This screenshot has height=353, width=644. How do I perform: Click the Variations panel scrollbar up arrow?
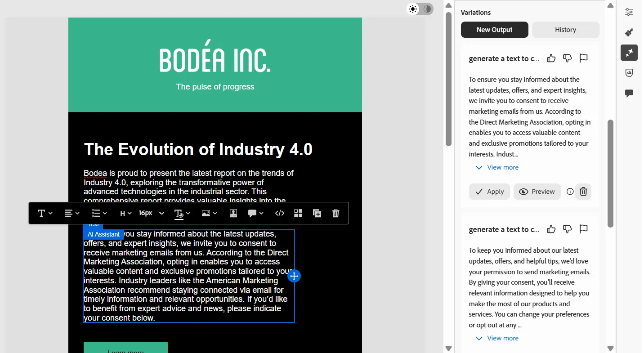click(610, 5)
